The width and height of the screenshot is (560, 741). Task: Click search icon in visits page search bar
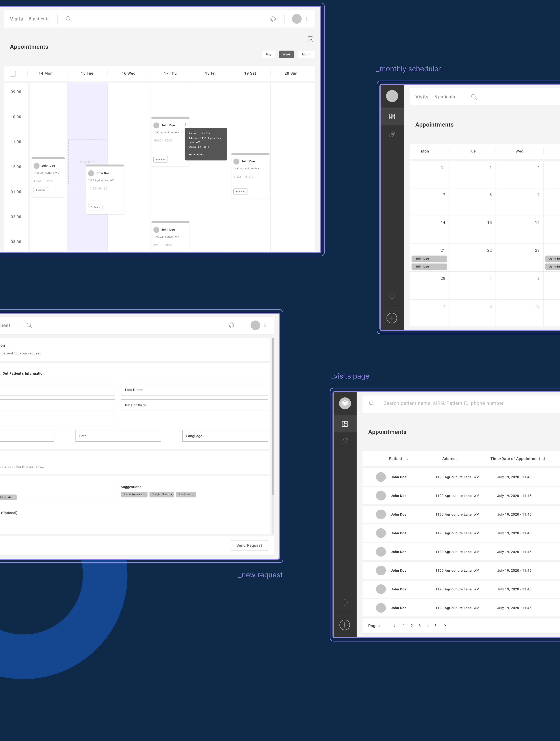[x=372, y=403]
